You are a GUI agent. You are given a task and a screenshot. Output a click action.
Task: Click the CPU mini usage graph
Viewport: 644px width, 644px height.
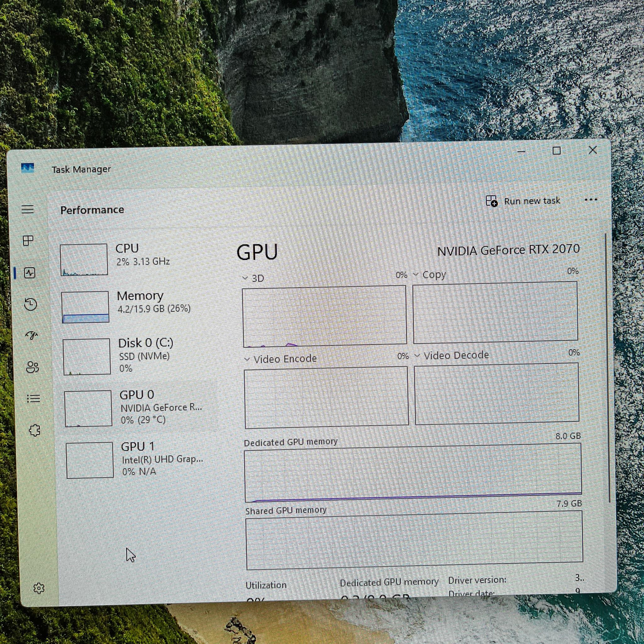click(84, 259)
